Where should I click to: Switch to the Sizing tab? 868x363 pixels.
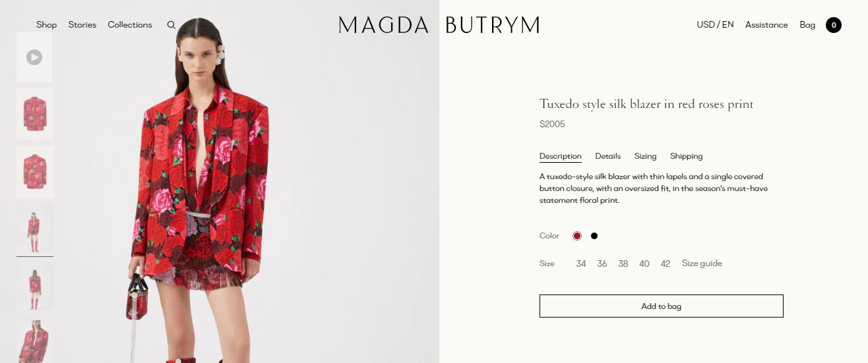[646, 156]
